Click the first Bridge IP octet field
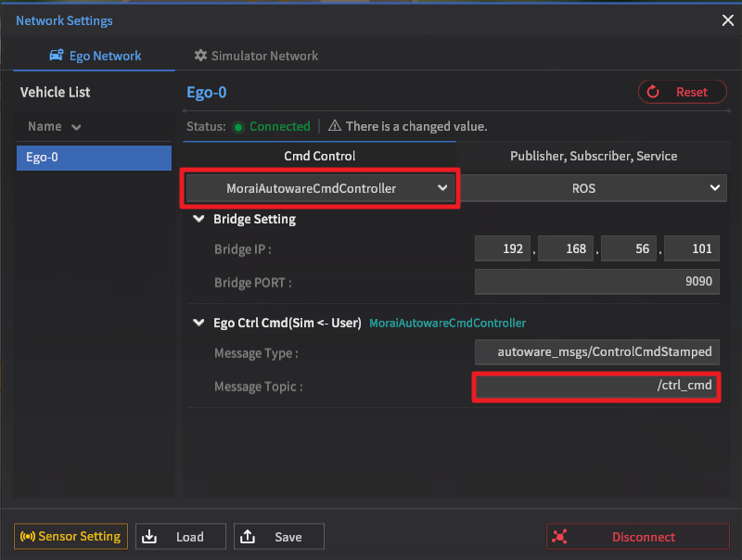The height and width of the screenshot is (560, 742). (504, 249)
